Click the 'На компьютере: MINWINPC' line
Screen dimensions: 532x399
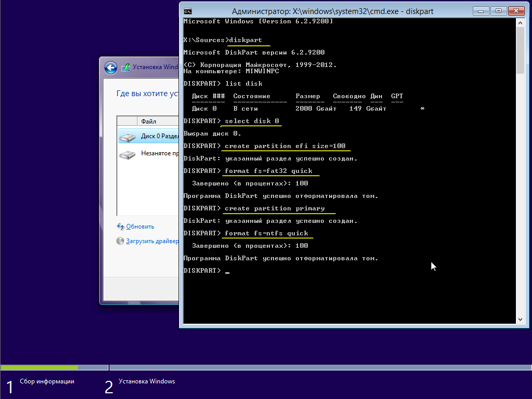click(x=231, y=71)
